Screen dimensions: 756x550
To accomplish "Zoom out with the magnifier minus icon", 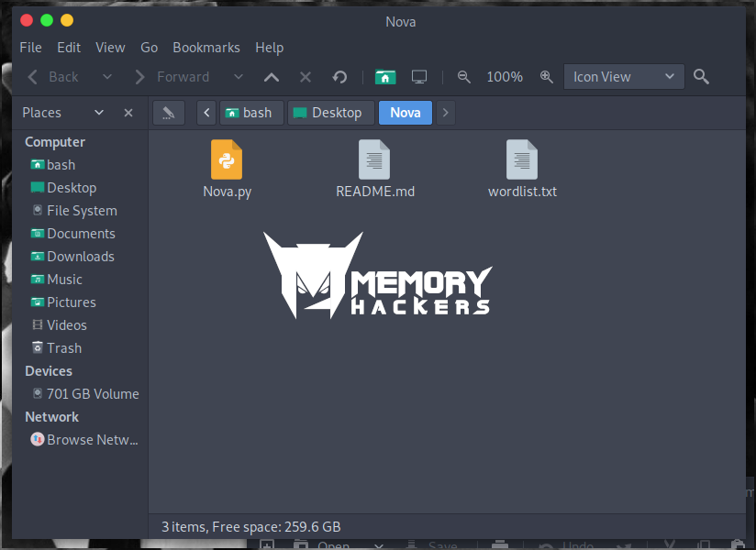I will point(464,77).
